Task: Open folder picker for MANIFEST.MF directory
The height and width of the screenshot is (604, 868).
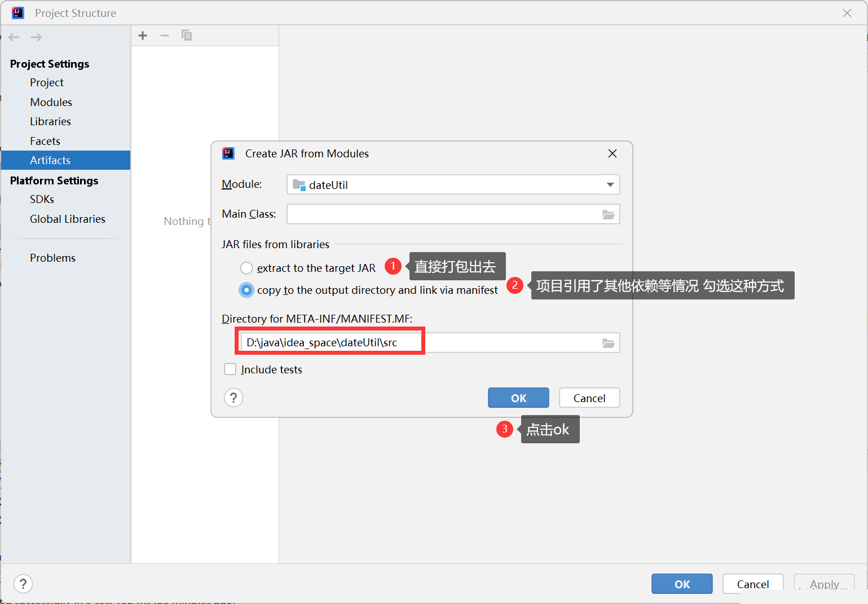Action: tap(608, 342)
